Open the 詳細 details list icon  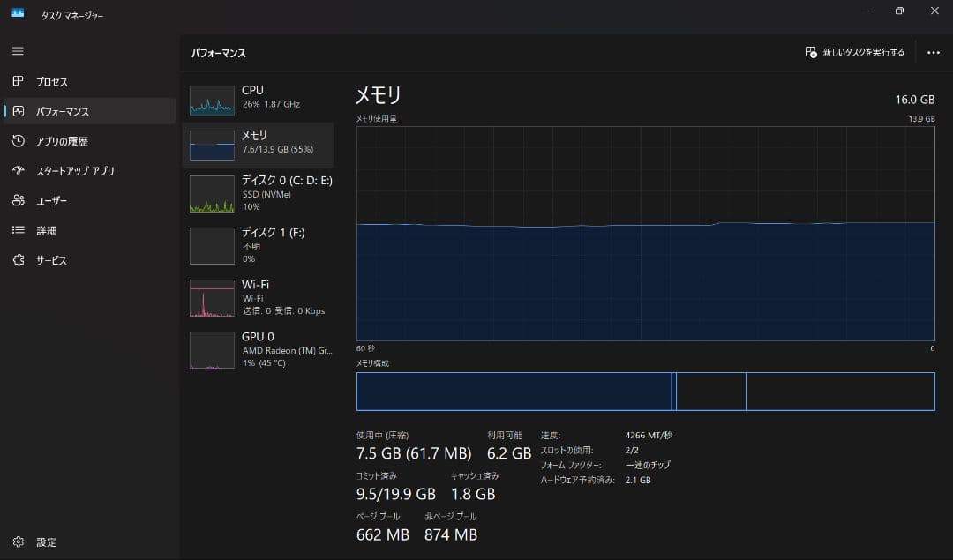(x=19, y=230)
